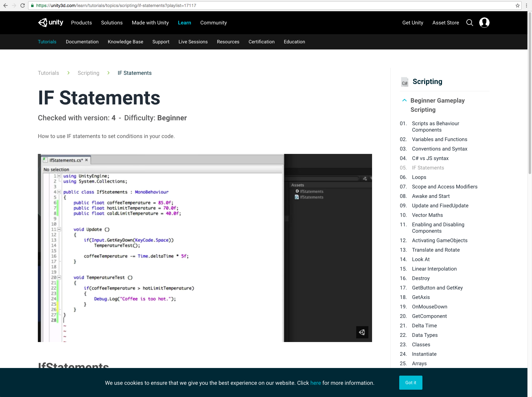Image resolution: width=532 pixels, height=397 pixels.
Task: Open the Education tab
Action: (x=294, y=42)
